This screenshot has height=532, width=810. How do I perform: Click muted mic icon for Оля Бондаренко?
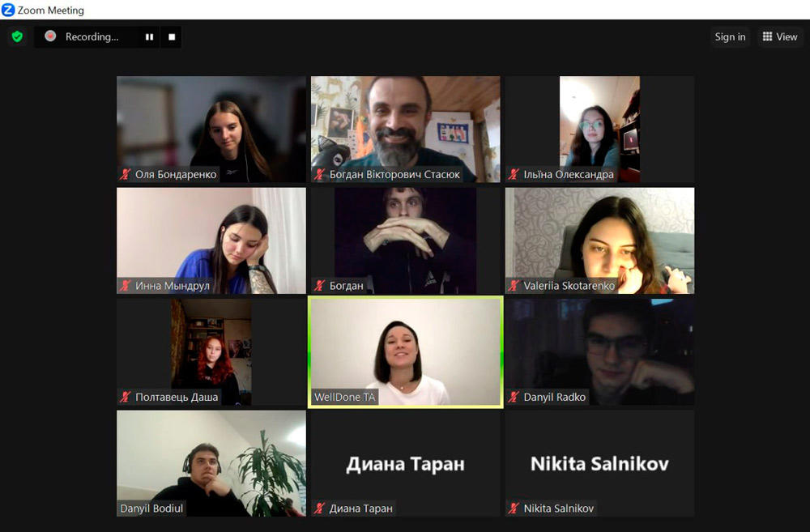tap(125, 174)
